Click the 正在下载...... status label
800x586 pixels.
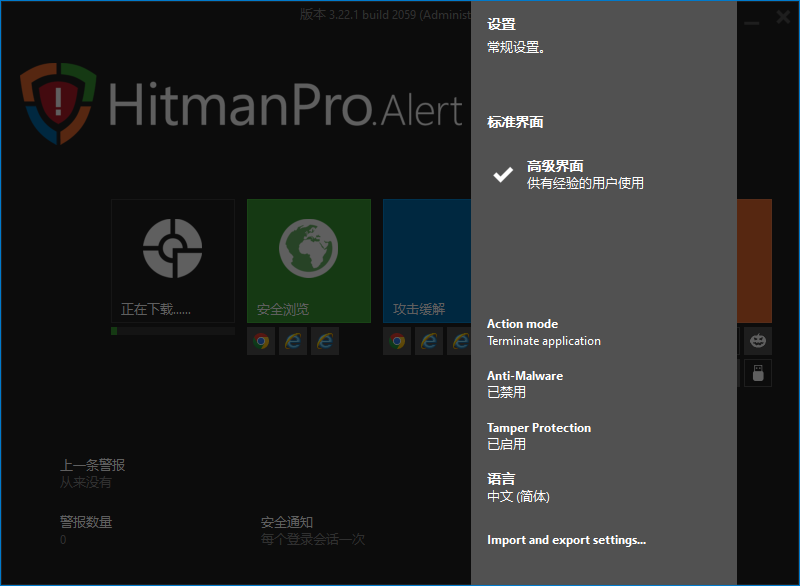(156, 309)
